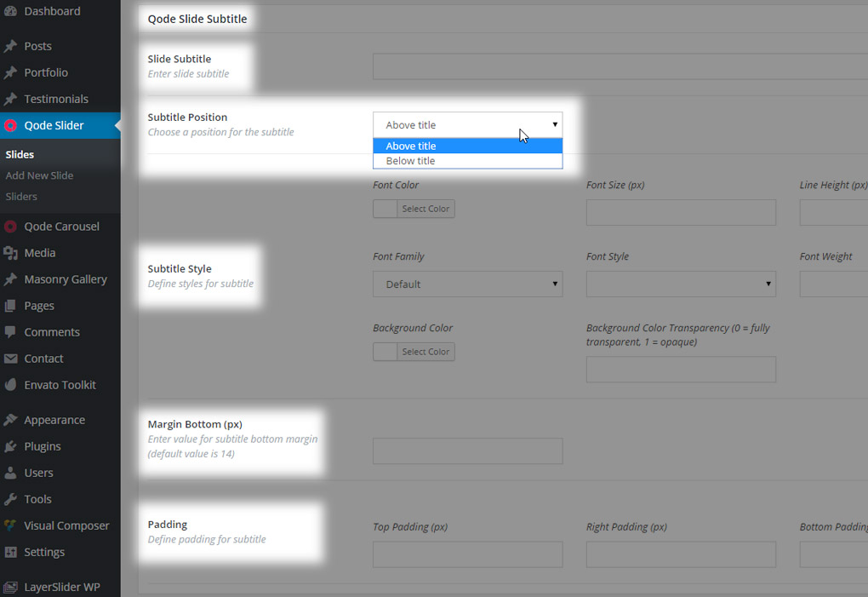
Task: Click the Comments bubble icon
Action: (10, 332)
